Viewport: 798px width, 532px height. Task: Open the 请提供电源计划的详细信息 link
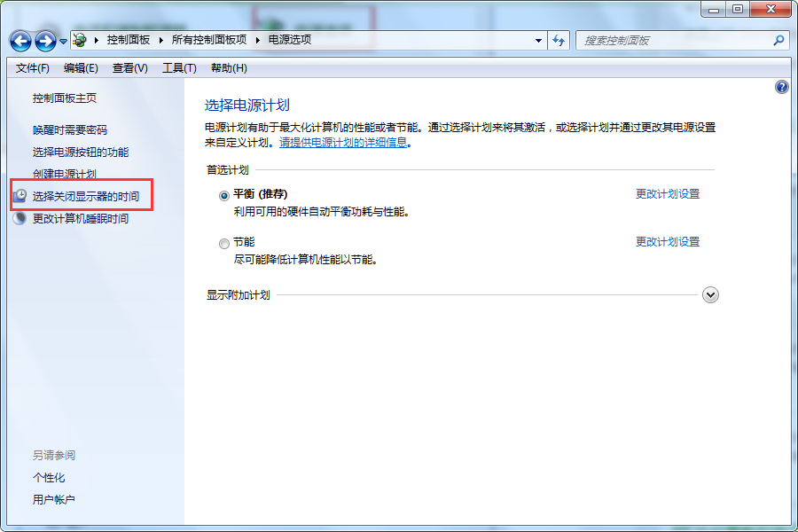click(343, 142)
